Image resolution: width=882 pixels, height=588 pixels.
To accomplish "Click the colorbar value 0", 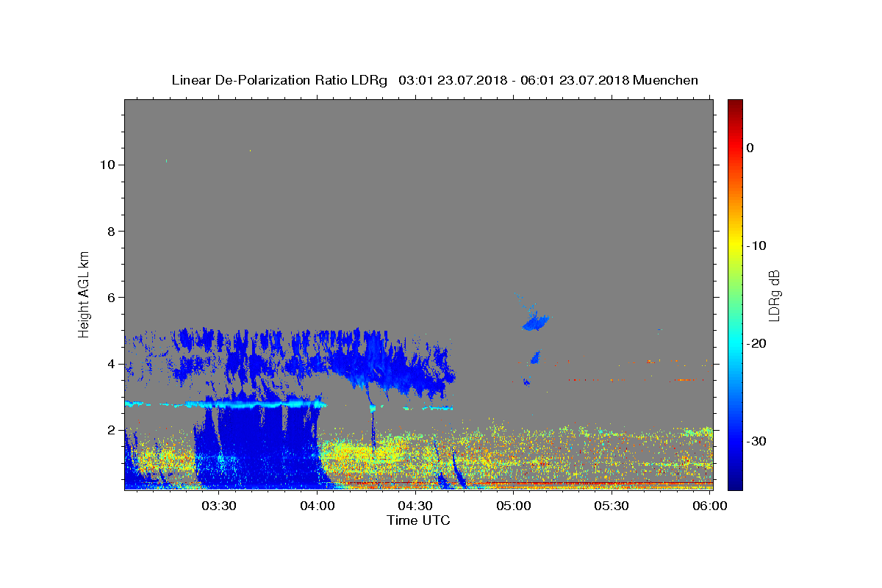I will coord(750,148).
